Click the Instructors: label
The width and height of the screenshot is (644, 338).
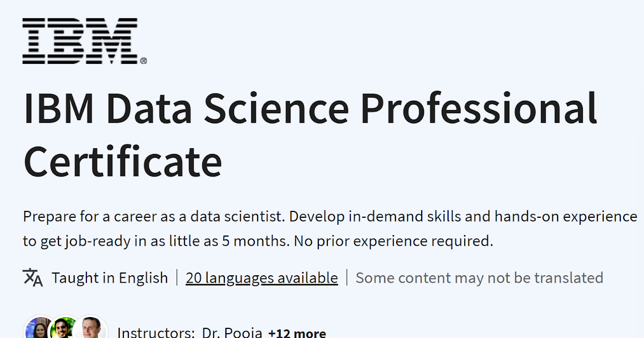pos(156,333)
